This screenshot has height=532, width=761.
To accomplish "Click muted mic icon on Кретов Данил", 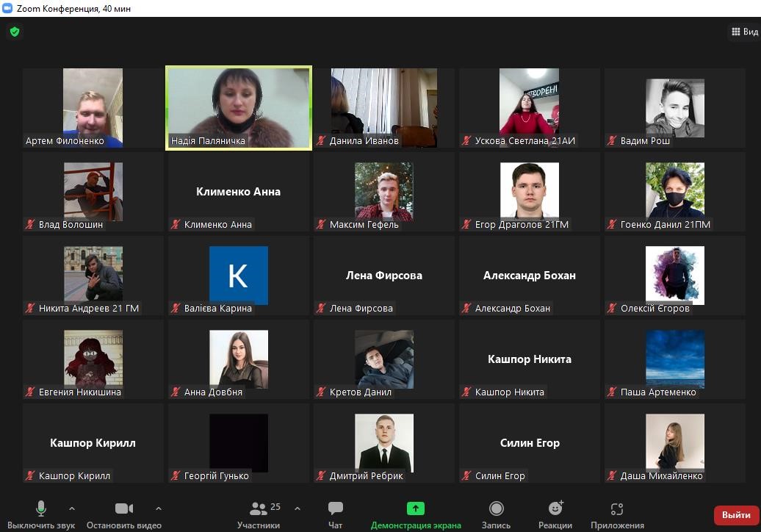I will tap(321, 392).
